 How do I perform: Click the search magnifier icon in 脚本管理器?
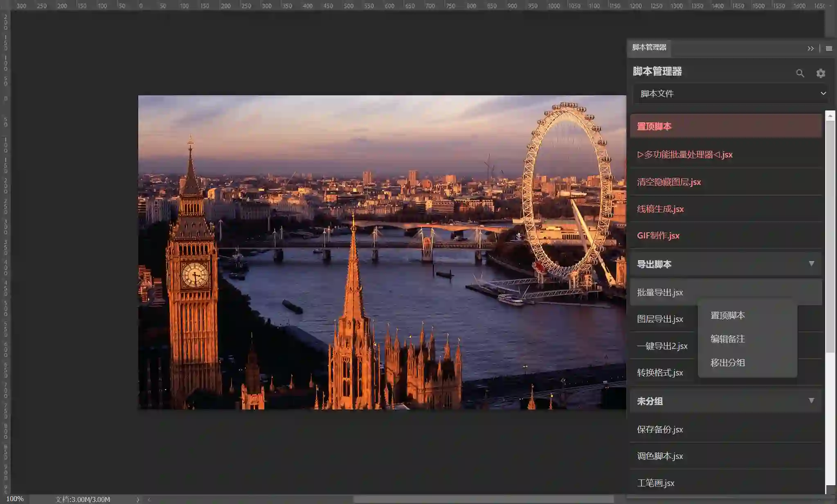click(800, 73)
